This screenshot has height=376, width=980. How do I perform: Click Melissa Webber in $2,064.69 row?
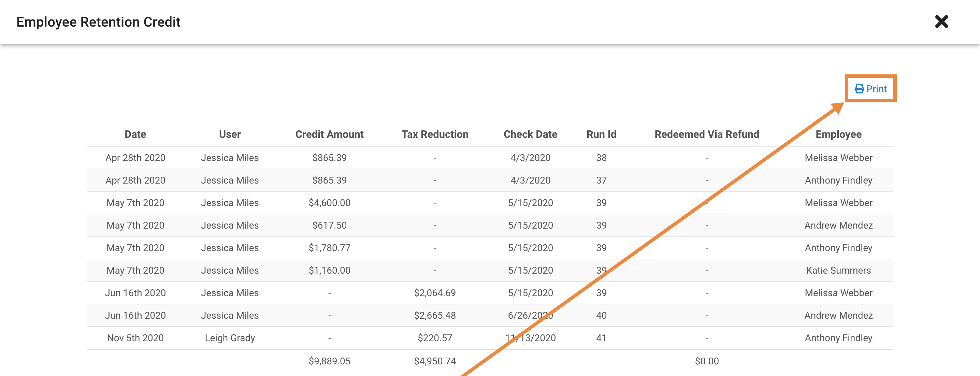point(838,293)
